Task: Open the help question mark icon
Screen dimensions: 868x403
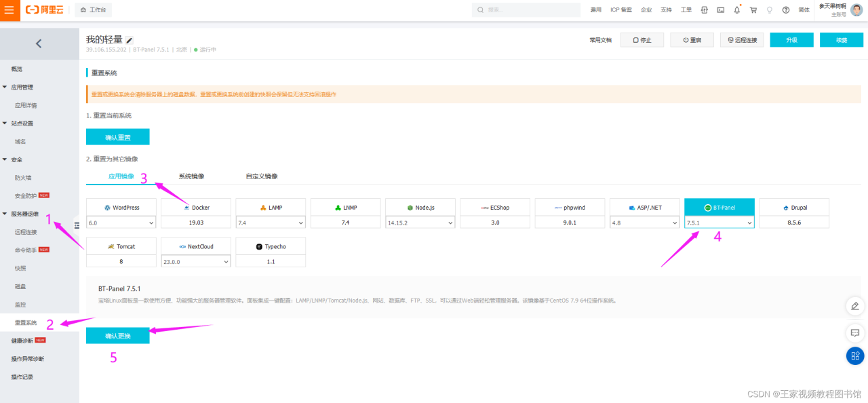Action: tap(786, 9)
